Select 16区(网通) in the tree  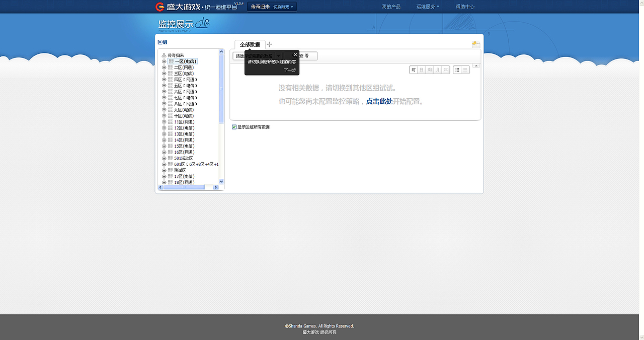point(184,152)
